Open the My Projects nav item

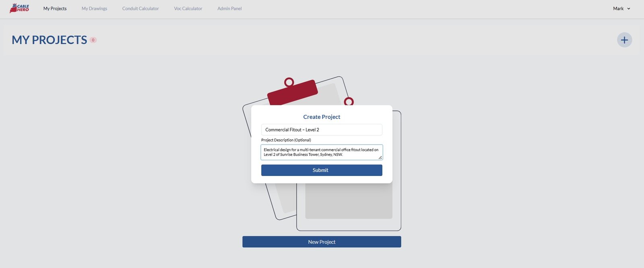coord(55,8)
